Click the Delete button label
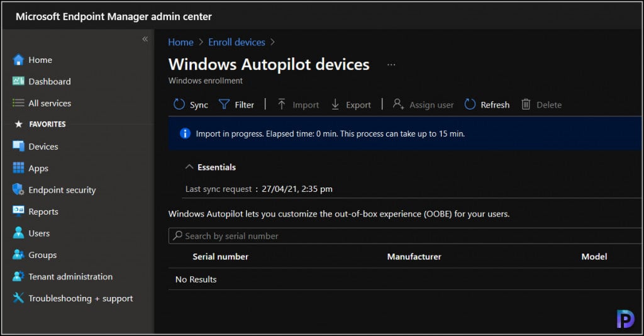Screen dimensions: 644x336 pos(548,105)
